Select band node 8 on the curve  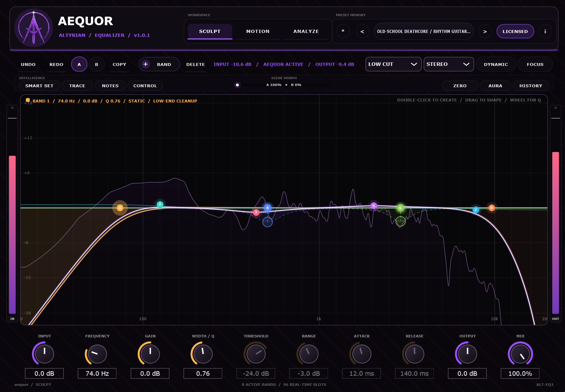point(492,208)
